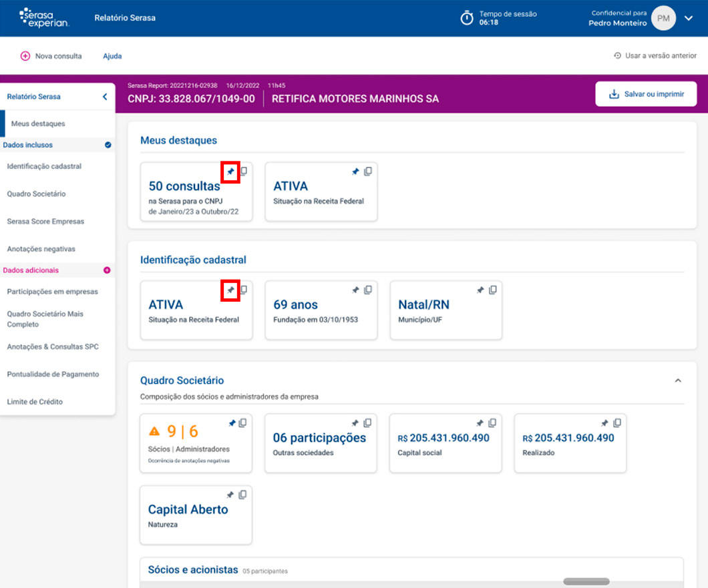
Task: Click the RETIFICA MOTORES MARINHOS SA company name
Action: click(x=355, y=99)
